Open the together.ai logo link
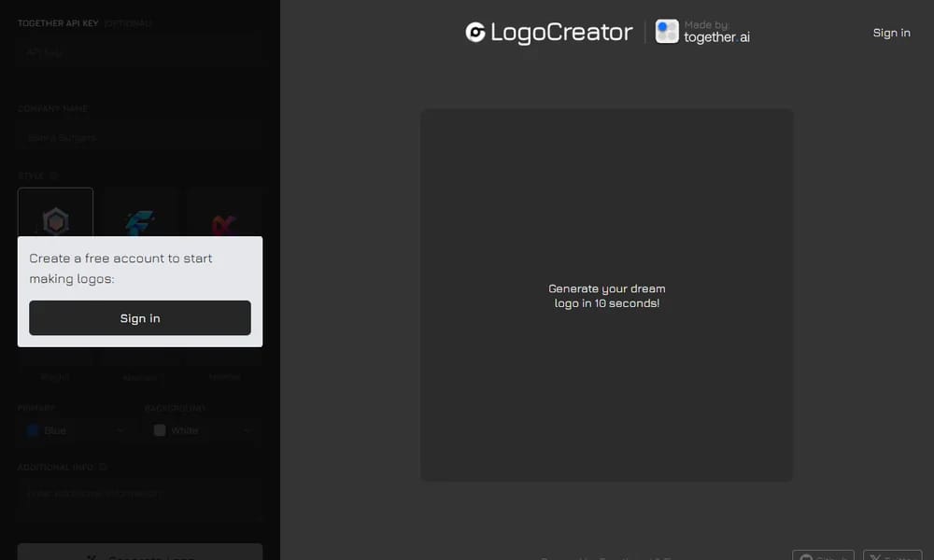 click(x=702, y=32)
